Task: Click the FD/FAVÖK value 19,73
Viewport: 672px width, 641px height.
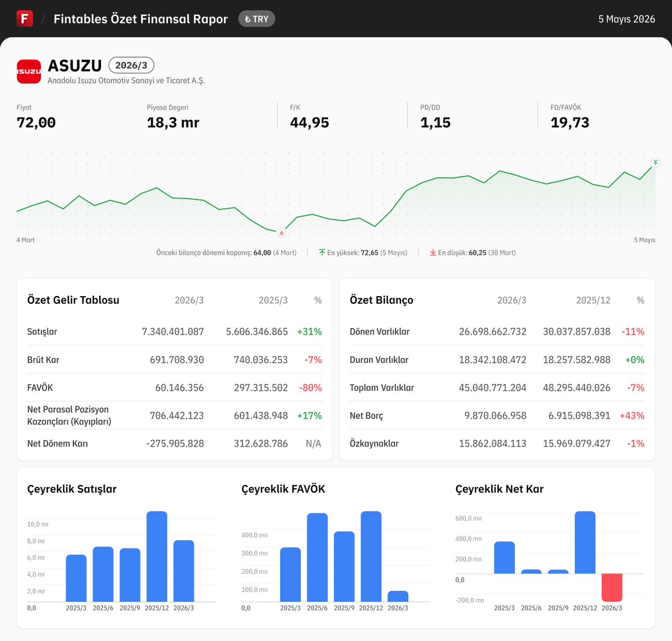Action: click(570, 123)
